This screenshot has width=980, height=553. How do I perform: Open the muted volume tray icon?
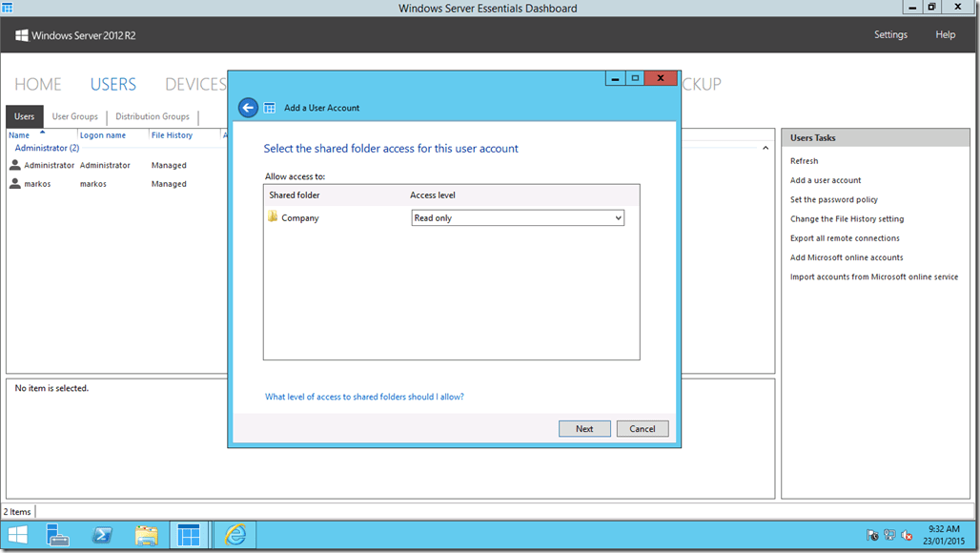click(906, 535)
